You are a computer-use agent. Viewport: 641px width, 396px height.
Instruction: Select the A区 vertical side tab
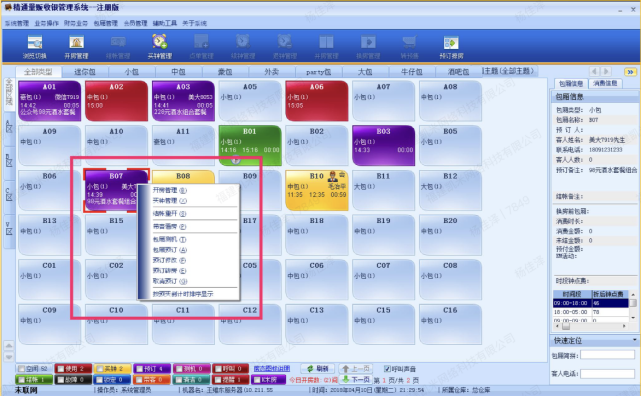[x=9, y=128]
